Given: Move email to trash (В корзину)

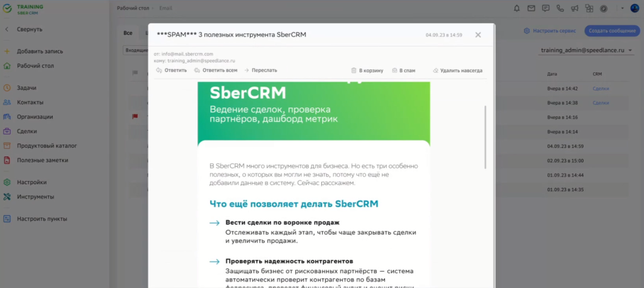Looking at the screenshot, I should 367,70.
